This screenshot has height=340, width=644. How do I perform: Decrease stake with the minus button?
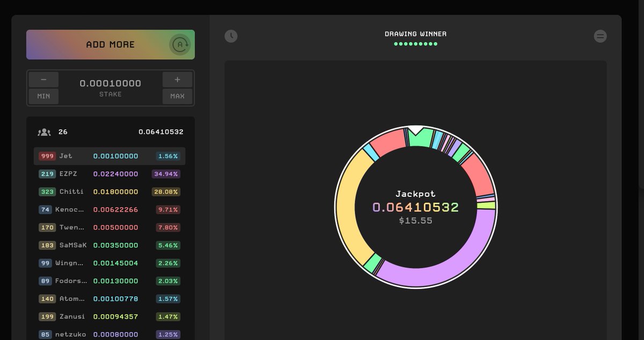43,79
